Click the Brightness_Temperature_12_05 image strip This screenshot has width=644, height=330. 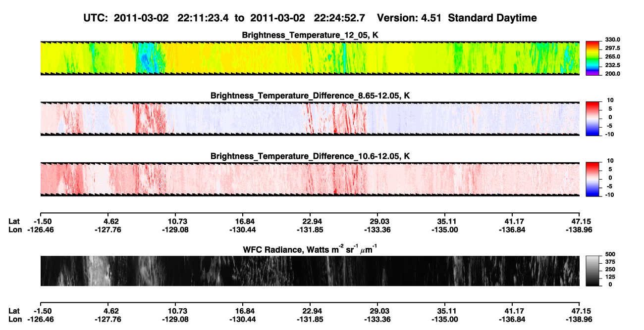[x=310, y=58]
